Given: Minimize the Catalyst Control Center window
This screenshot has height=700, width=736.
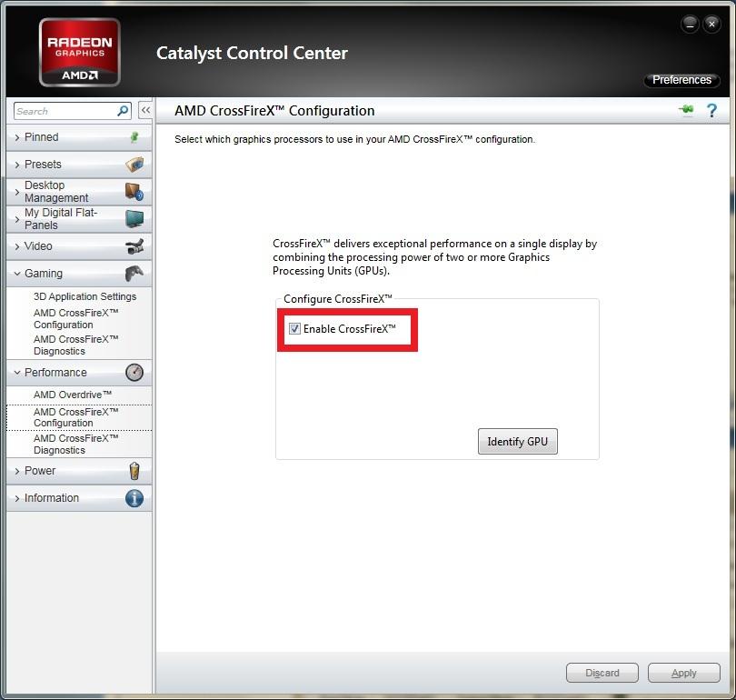Looking at the screenshot, I should 690,25.
